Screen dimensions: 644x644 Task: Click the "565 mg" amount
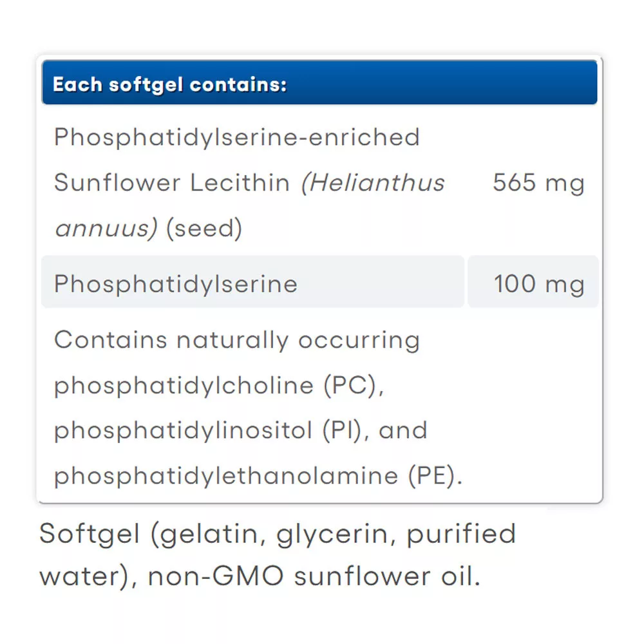coord(538,183)
